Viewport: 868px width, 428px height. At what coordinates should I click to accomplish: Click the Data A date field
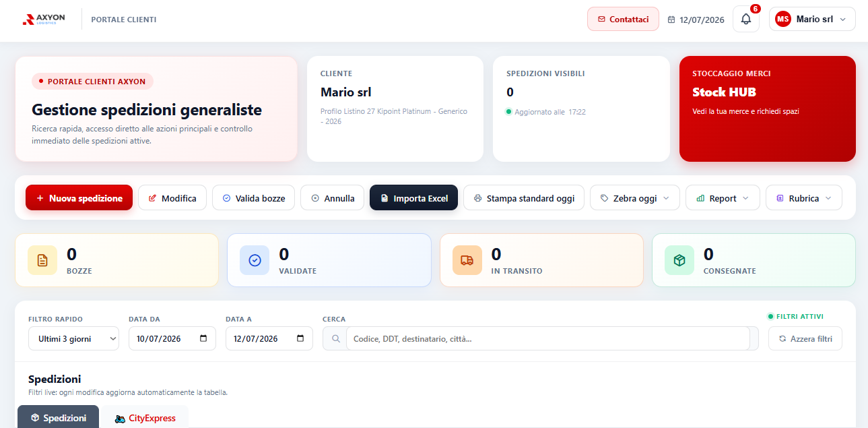click(269, 338)
